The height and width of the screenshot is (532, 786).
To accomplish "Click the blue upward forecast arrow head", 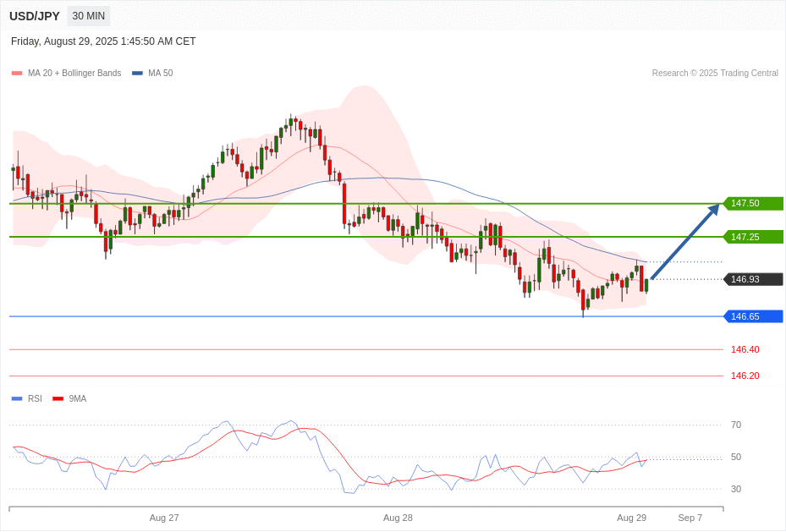I will click(x=712, y=211).
